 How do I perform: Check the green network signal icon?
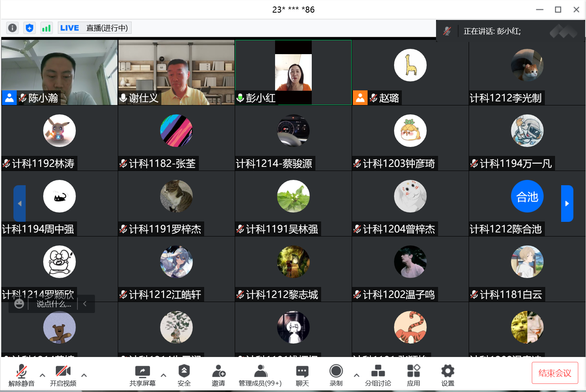pos(46,28)
